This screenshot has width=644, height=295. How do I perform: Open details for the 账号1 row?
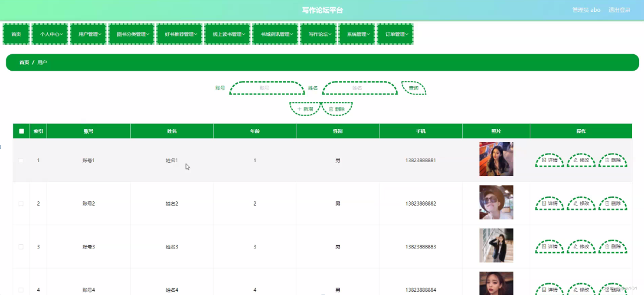pyautogui.click(x=549, y=160)
